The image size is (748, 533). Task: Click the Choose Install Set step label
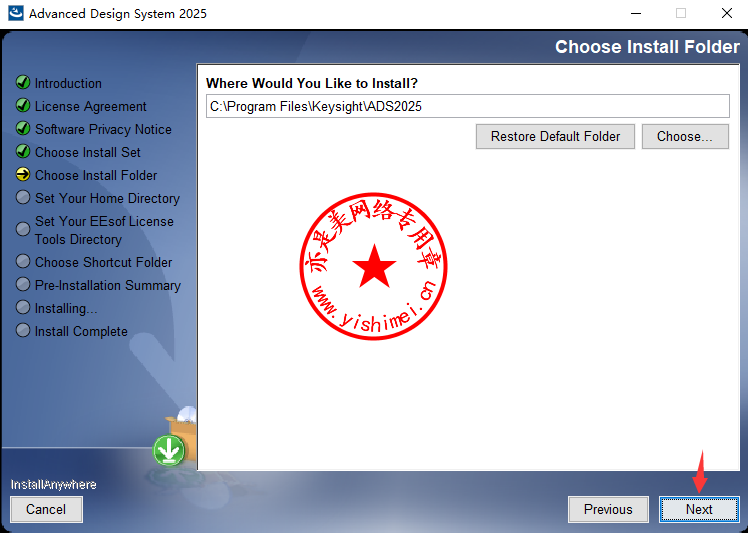click(88, 152)
